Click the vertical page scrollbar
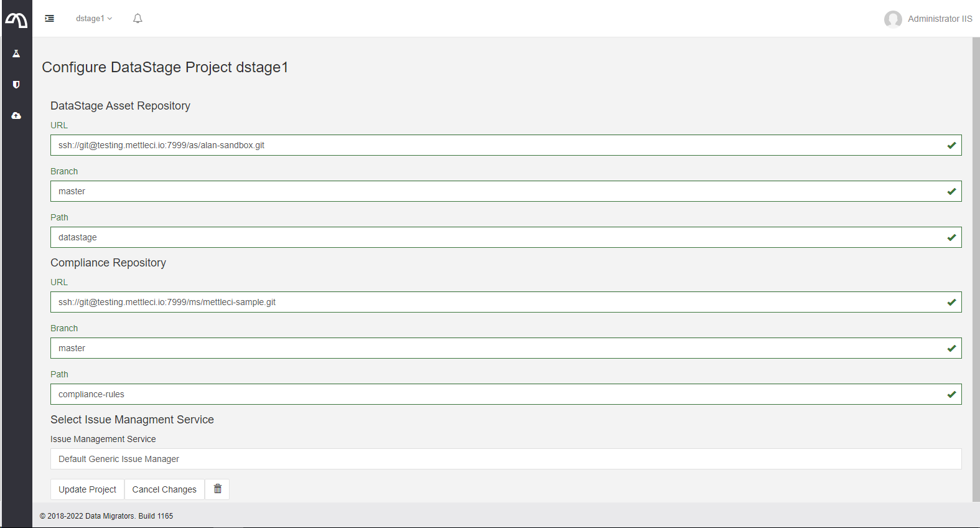Image resolution: width=980 pixels, height=528 pixels. (x=976, y=268)
